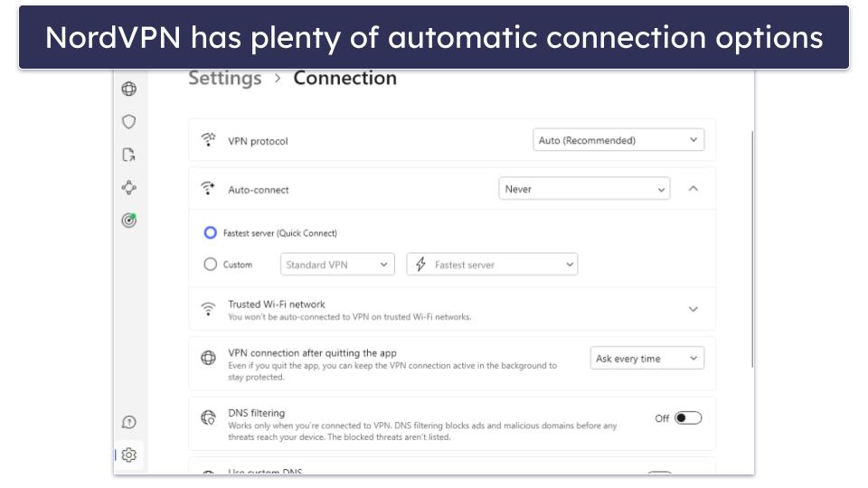
Task: Open the Meshnet sidebar icon
Action: click(129, 188)
